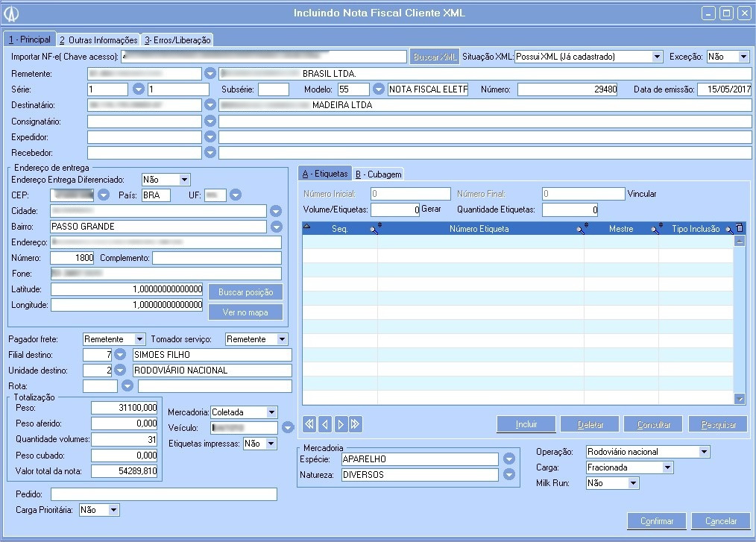Click the etiquetas grid vertical scrollbar
756x542 pixels.
coord(740,321)
